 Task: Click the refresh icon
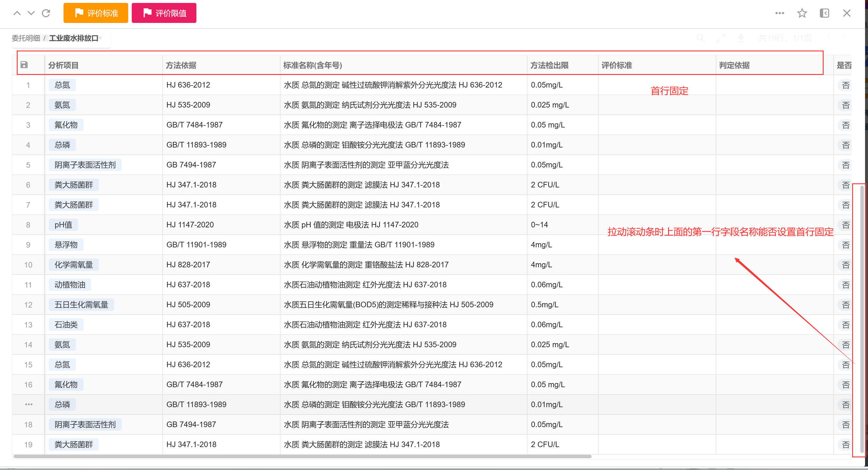point(46,13)
